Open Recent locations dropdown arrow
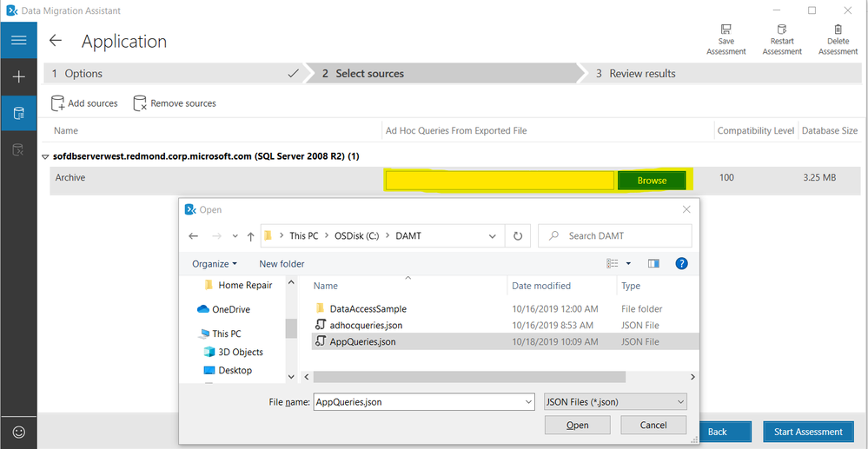The height and width of the screenshot is (449, 868). [x=235, y=236]
